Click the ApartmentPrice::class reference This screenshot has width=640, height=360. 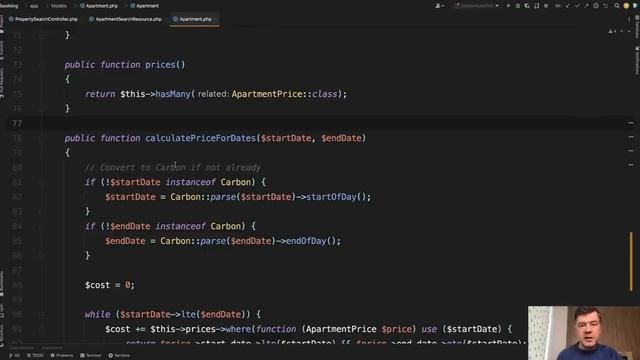pyautogui.click(x=285, y=94)
